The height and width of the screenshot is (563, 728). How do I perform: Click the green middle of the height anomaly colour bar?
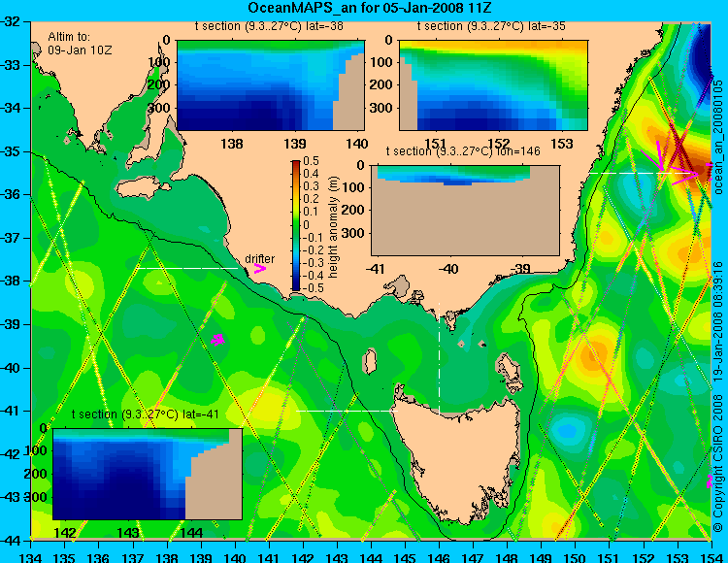296,225
